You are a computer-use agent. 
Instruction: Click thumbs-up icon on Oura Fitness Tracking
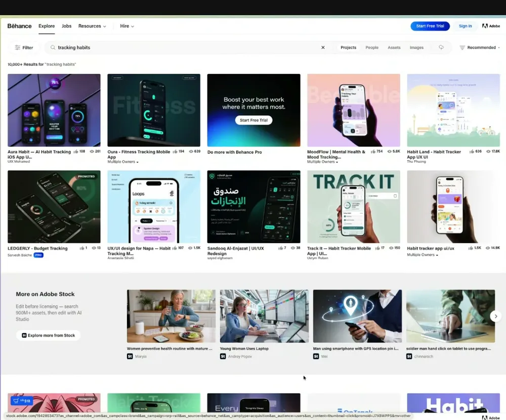(175, 152)
